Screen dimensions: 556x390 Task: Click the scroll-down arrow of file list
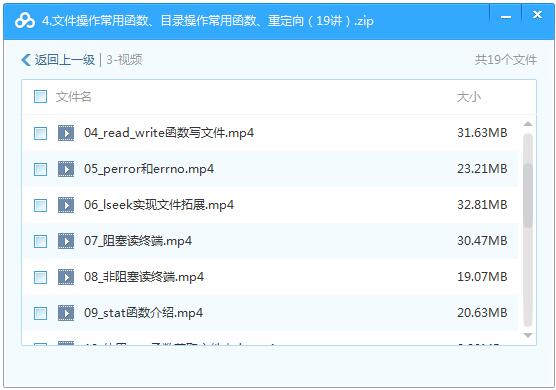click(528, 335)
